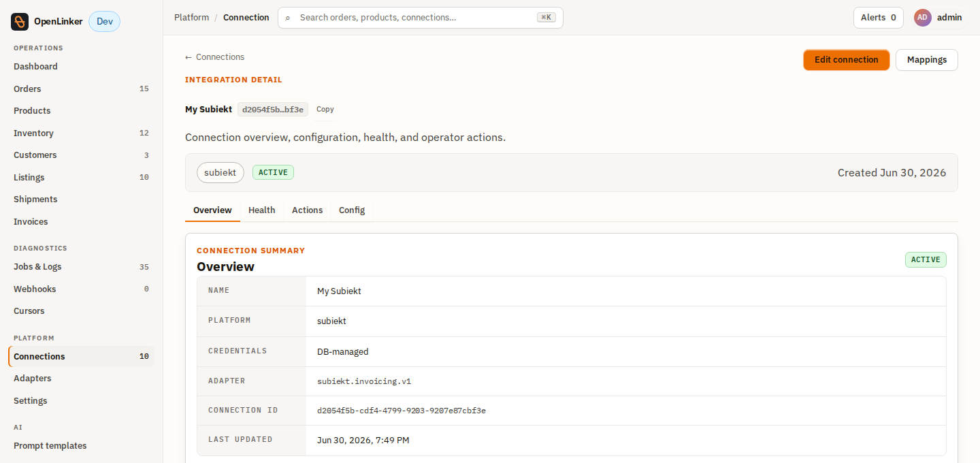
Task: Go back to Connections list
Action: pyautogui.click(x=214, y=57)
